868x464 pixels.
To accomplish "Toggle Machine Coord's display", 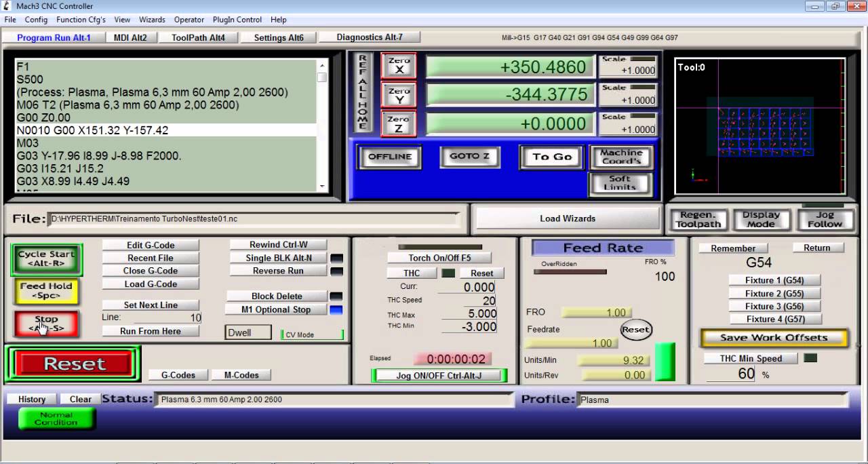I will point(621,157).
